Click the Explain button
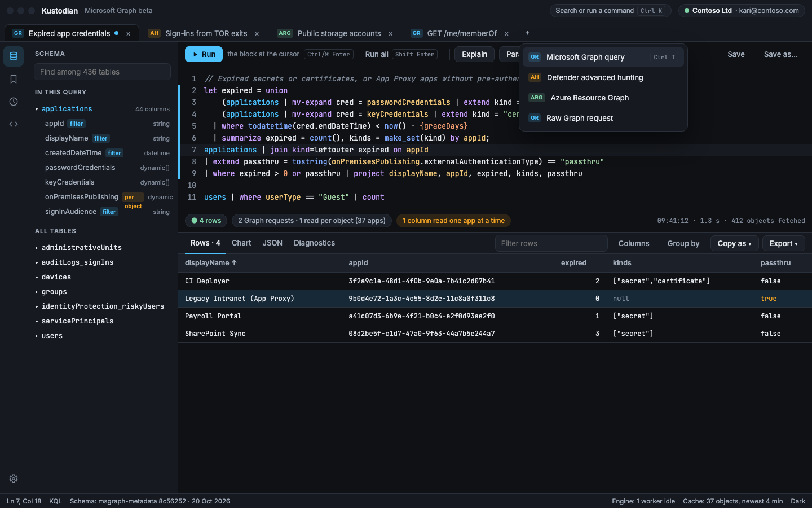This screenshot has height=508, width=812. click(x=474, y=54)
